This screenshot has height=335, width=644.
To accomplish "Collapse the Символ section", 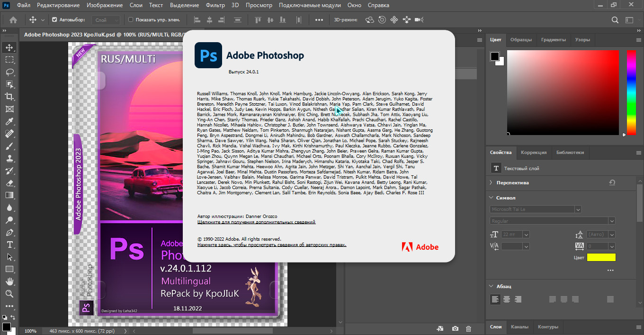I will (x=491, y=198).
